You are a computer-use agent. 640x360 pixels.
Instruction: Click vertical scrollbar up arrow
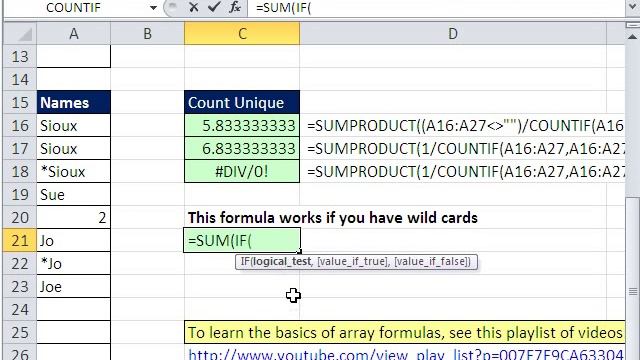click(632, 37)
